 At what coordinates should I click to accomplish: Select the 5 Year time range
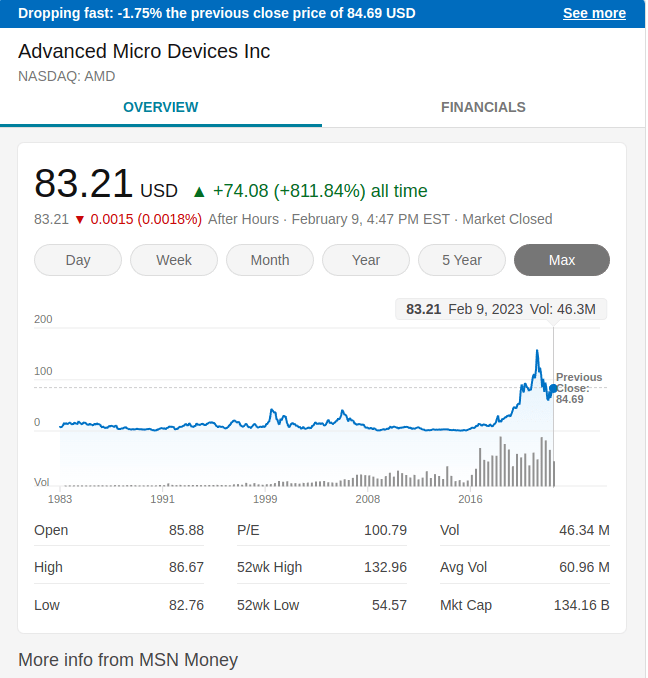pos(462,260)
